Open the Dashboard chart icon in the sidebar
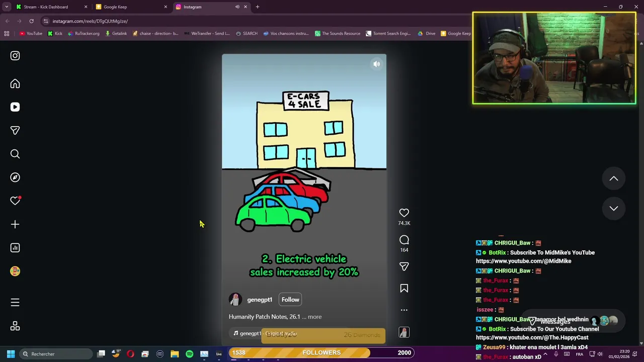The image size is (644, 362). pyautogui.click(x=15, y=248)
